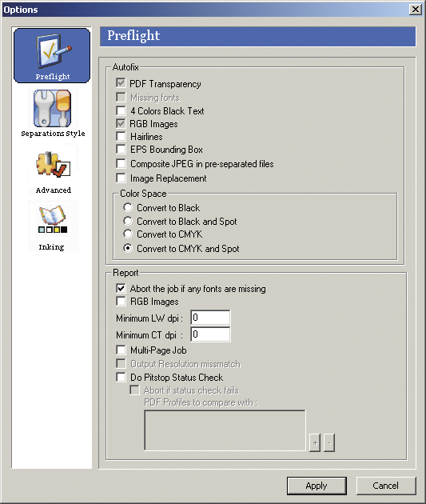Close the Options dialog window
The image size is (426, 504).
coord(416,9)
